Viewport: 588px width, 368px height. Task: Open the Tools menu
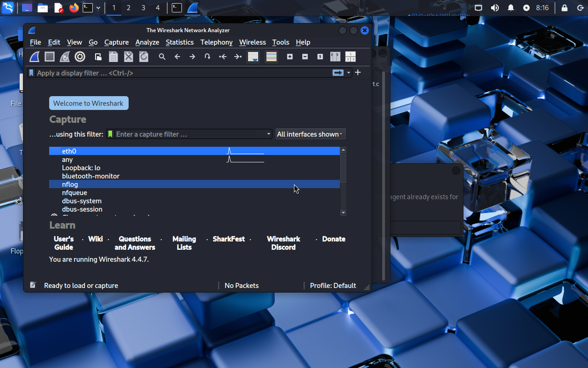click(281, 42)
